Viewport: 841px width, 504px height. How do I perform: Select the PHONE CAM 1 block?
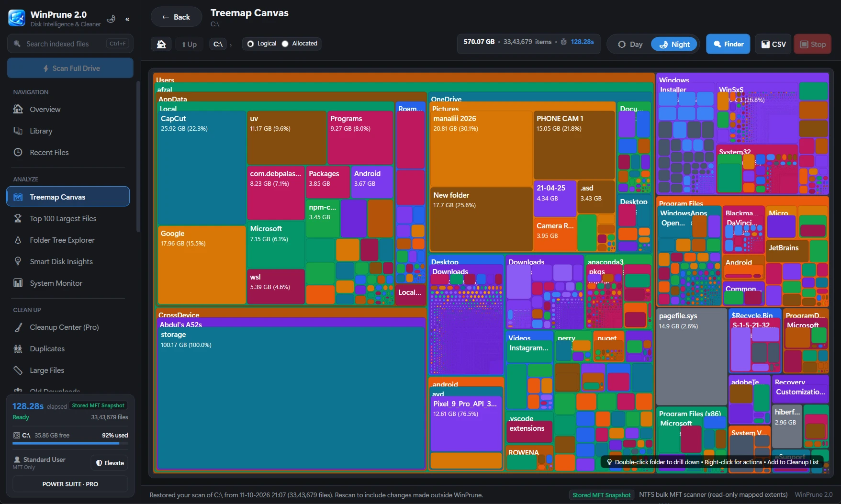(574, 145)
